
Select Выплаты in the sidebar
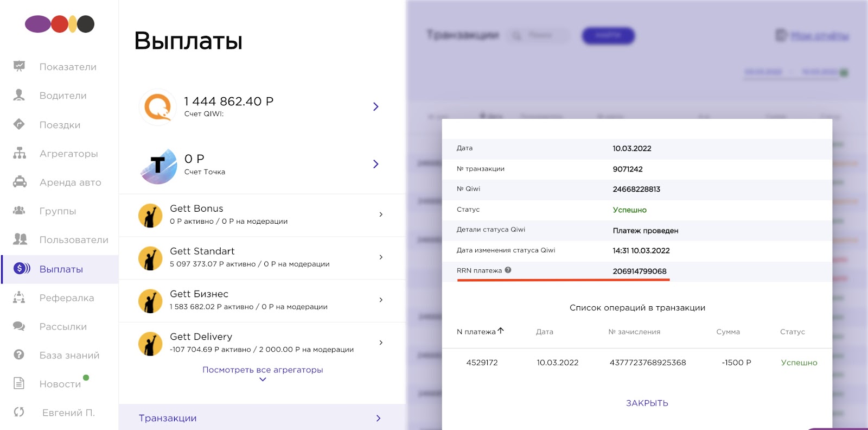(x=61, y=269)
